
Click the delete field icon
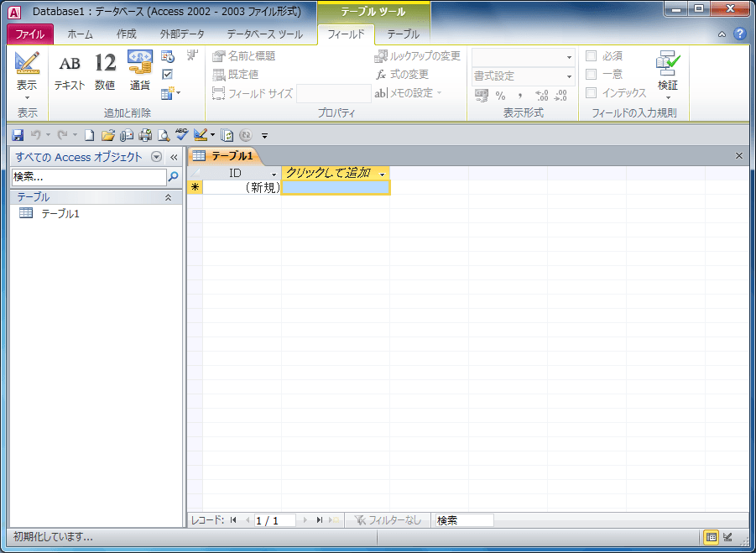coord(192,55)
